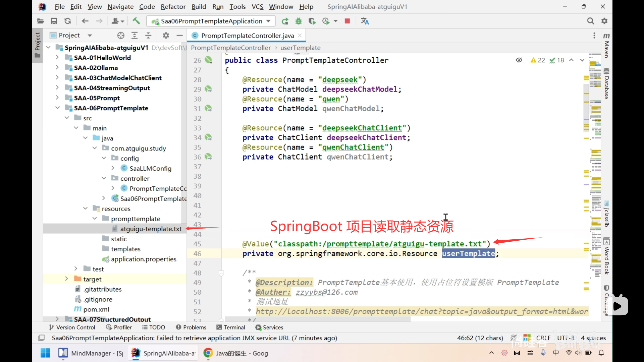Stop the running application
Viewport: 644px width, 362px height.
tap(347, 21)
